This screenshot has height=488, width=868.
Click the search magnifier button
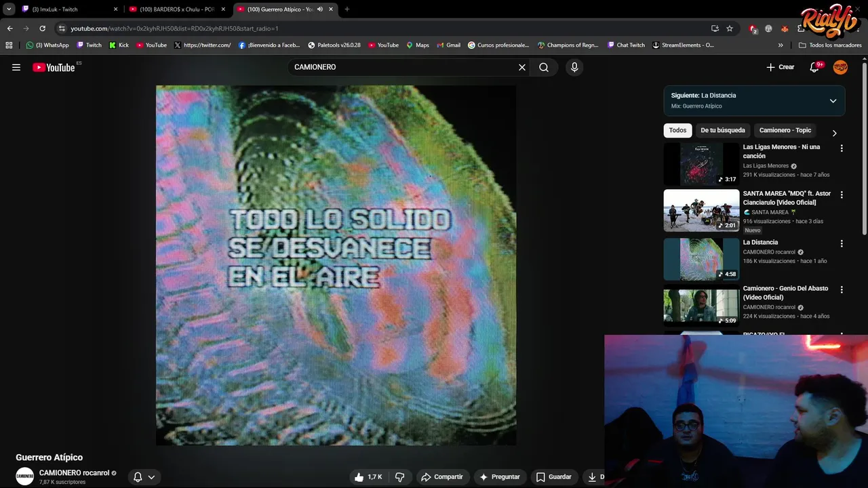click(x=544, y=67)
